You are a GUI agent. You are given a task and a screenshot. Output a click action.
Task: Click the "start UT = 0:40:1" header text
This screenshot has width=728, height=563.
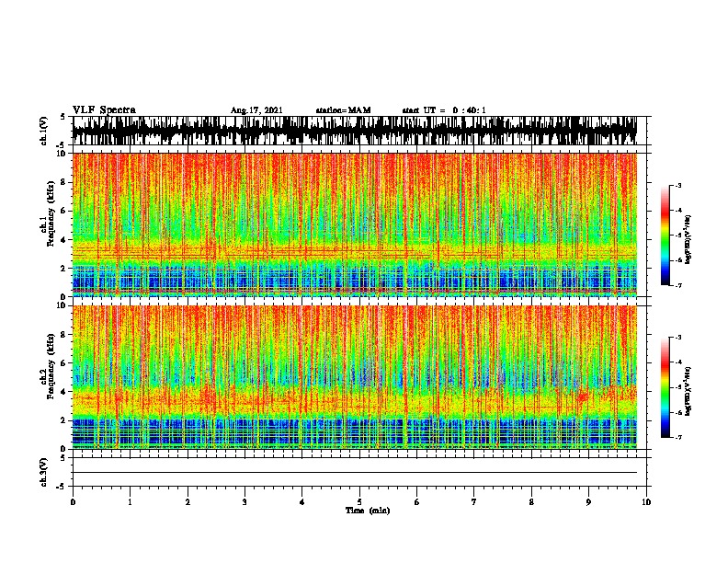[x=444, y=110]
